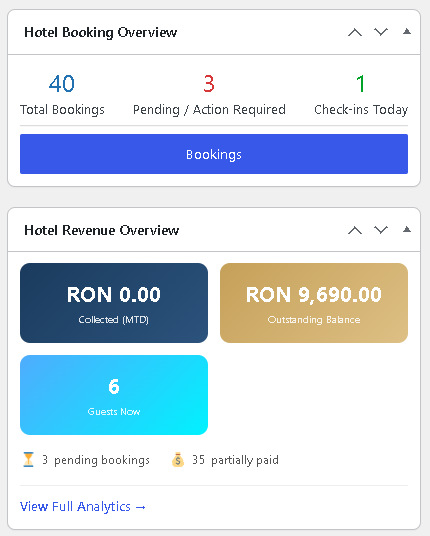The image size is (430, 536).
Task: Open the RON 9,690.00 Outstanding Balance card
Action: point(314,303)
